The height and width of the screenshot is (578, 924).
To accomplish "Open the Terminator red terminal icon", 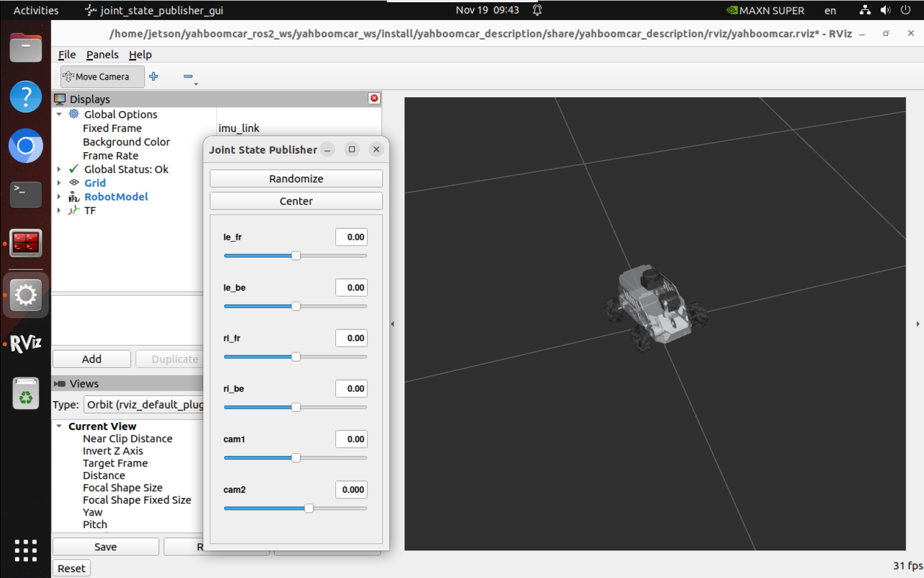I will (x=26, y=243).
